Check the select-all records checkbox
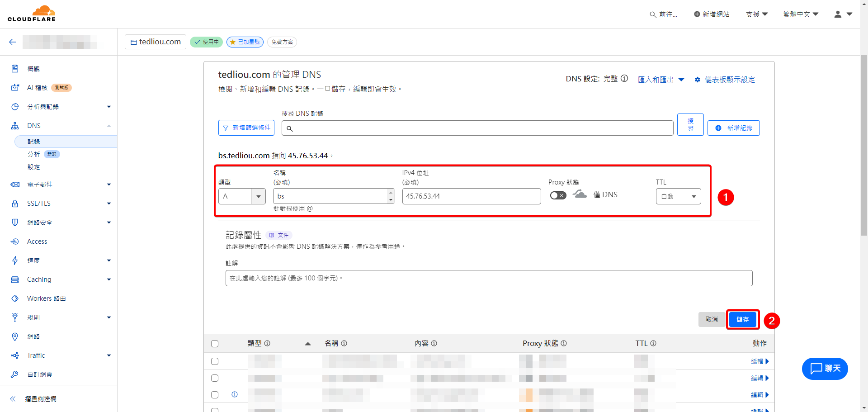Image resolution: width=868 pixels, height=412 pixels. click(215, 344)
